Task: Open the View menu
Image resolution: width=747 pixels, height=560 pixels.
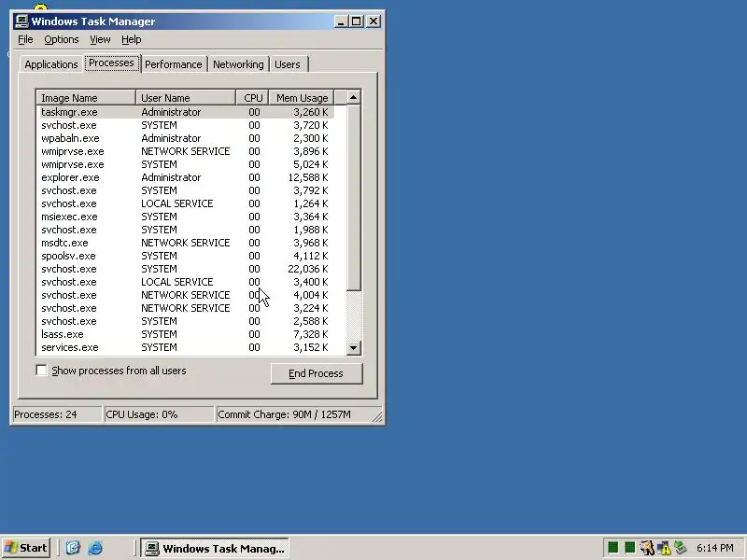Action: tap(100, 39)
